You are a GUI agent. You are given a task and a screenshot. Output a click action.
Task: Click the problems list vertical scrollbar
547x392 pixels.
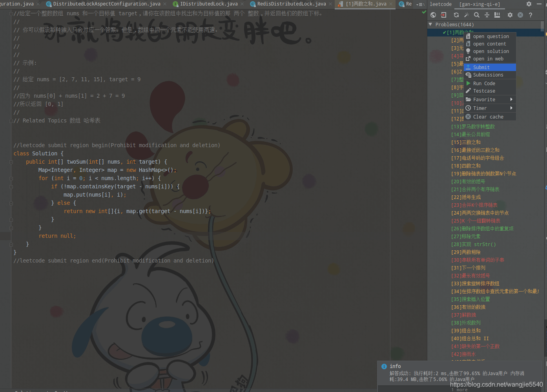(x=542, y=26)
